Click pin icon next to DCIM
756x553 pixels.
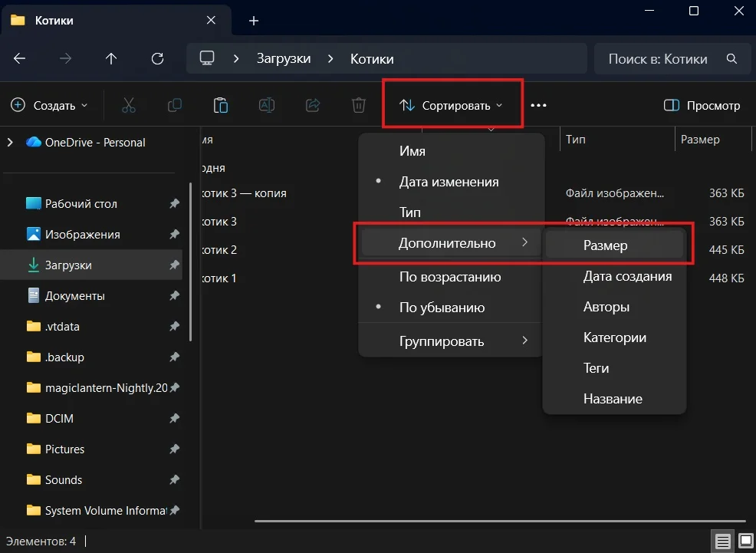click(x=174, y=418)
